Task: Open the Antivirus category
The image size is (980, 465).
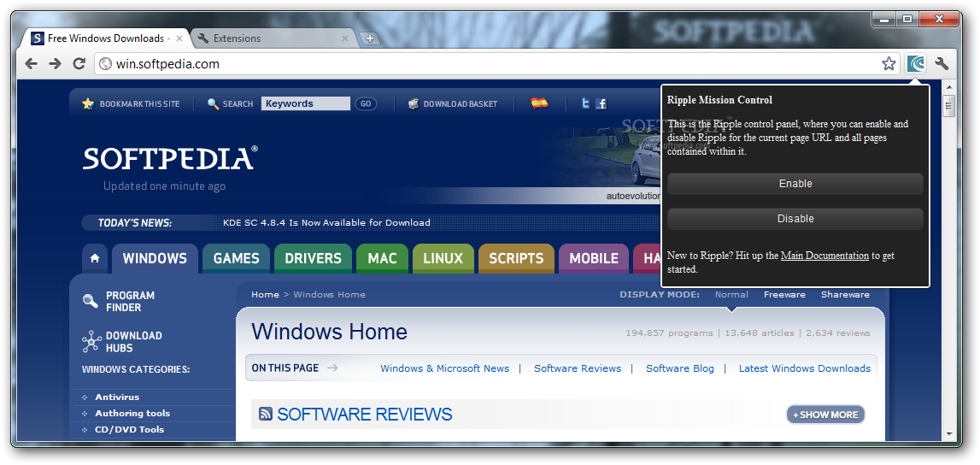Action: 117,397
